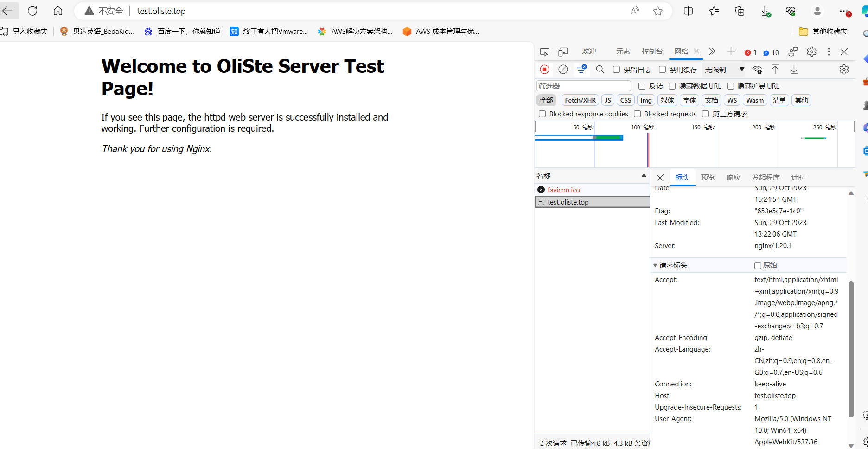Sort by 名称 column arrow

pyautogui.click(x=644, y=176)
